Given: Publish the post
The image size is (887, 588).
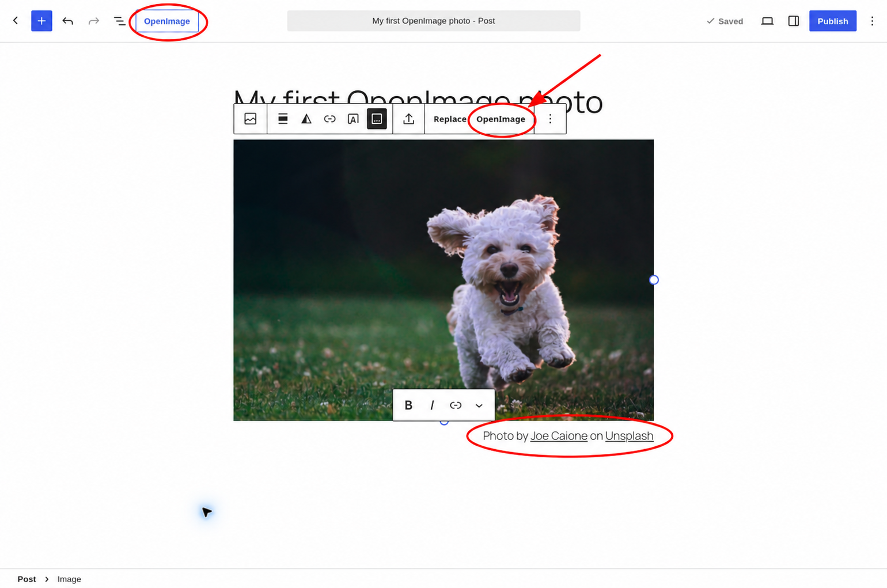Looking at the screenshot, I should [x=833, y=21].
